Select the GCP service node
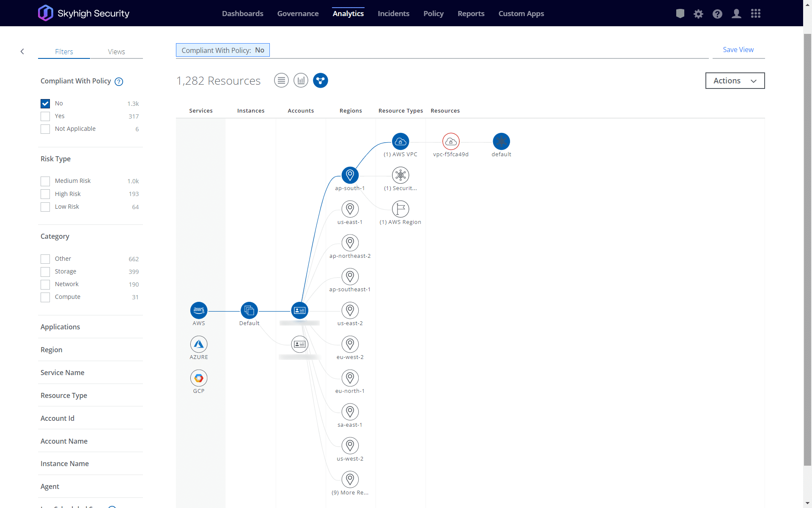The width and height of the screenshot is (812, 508). (199, 378)
